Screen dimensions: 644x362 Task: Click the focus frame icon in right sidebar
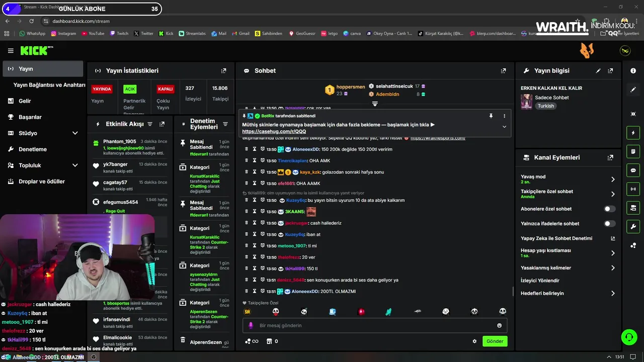pyautogui.click(x=633, y=114)
